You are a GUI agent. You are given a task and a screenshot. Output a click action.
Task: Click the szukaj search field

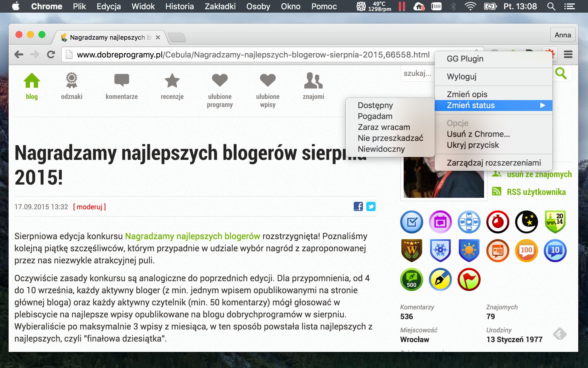point(417,74)
